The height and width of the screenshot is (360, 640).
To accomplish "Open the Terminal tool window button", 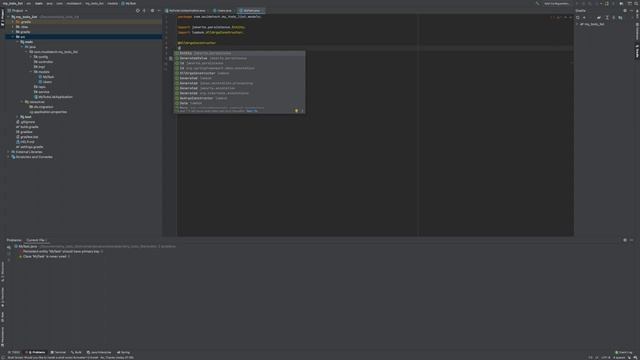I will pos(58,352).
